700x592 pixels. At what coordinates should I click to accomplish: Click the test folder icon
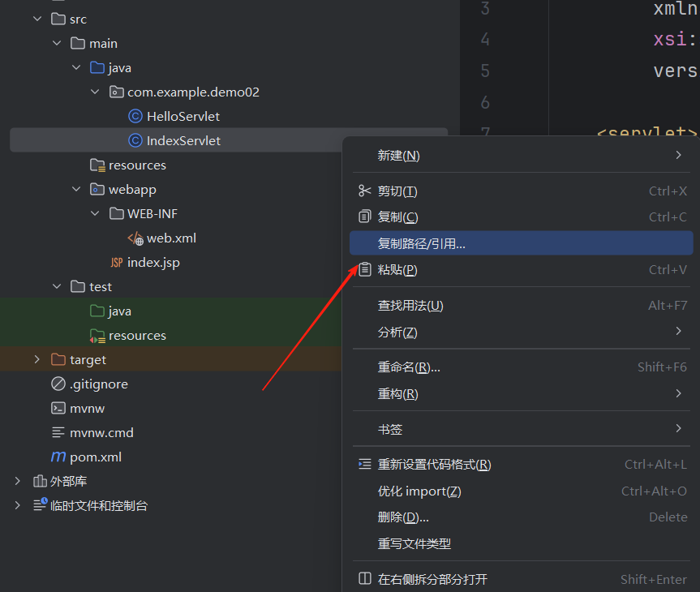pos(78,286)
